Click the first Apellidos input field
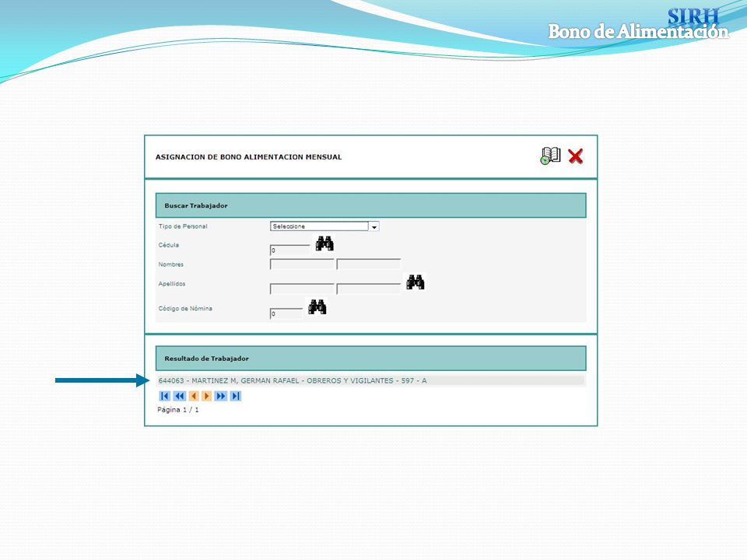Image resolution: width=747 pixels, height=560 pixels. tap(302, 289)
